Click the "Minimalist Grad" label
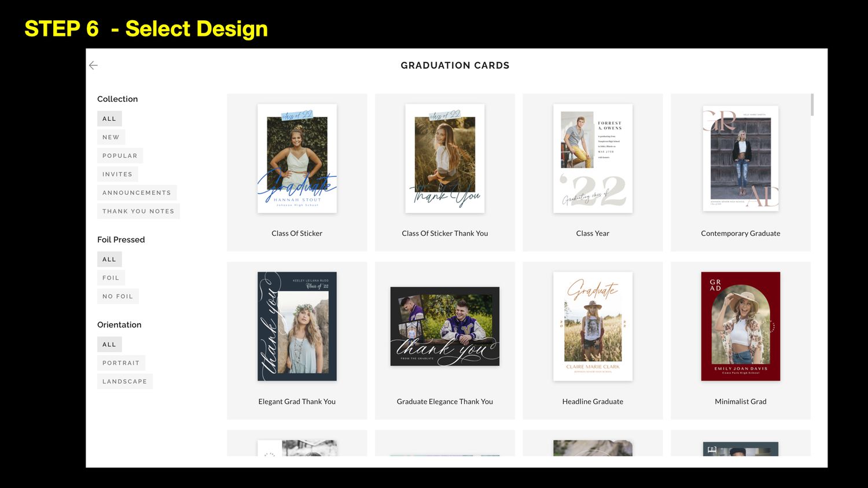868x488 pixels. point(741,401)
